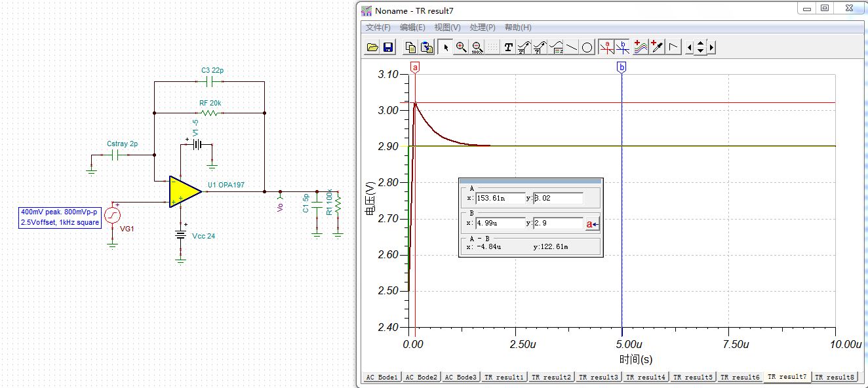This screenshot has height=388, width=868.
Task: Click cursor A y field showing 3.02
Action: click(x=558, y=198)
